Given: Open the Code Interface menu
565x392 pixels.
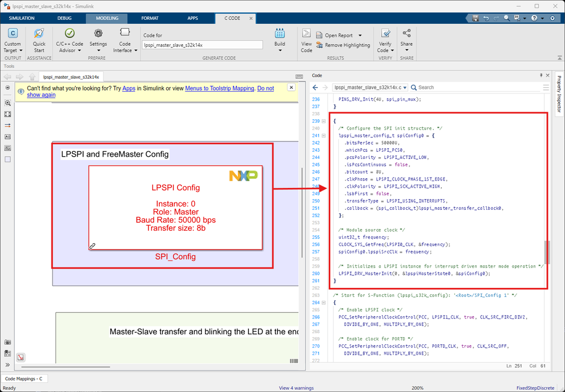Looking at the screenshot, I should click(x=124, y=41).
